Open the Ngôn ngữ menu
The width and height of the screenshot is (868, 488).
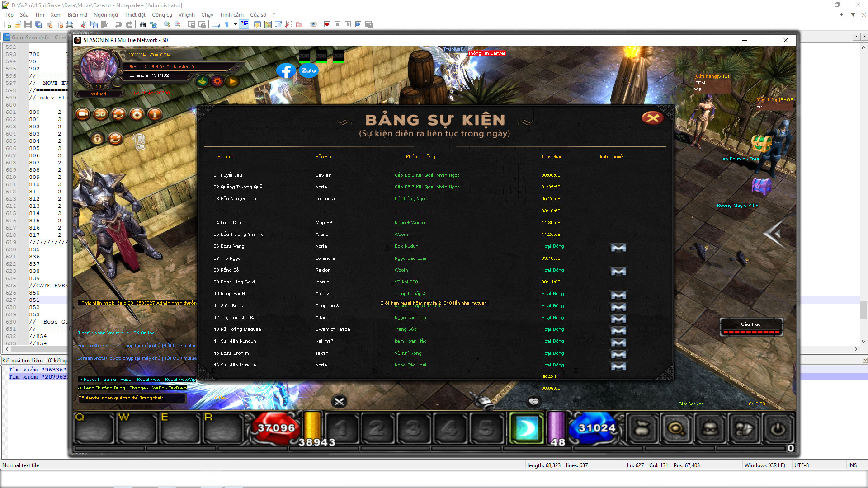(x=106, y=15)
